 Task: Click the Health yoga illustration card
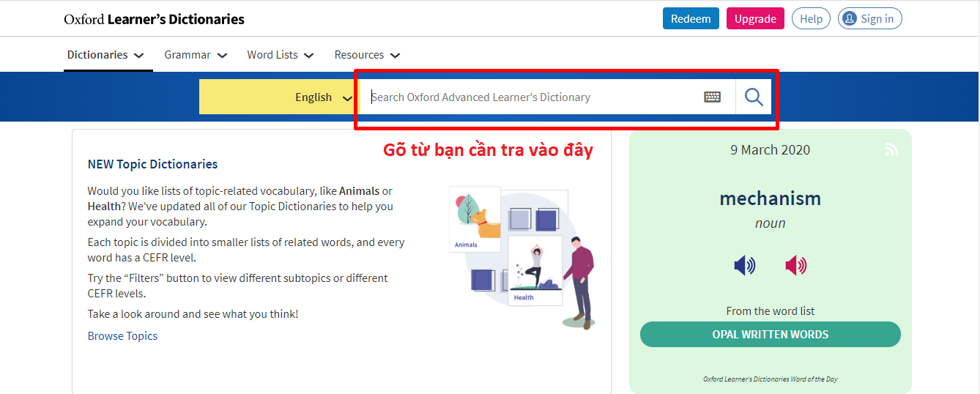pos(535,270)
